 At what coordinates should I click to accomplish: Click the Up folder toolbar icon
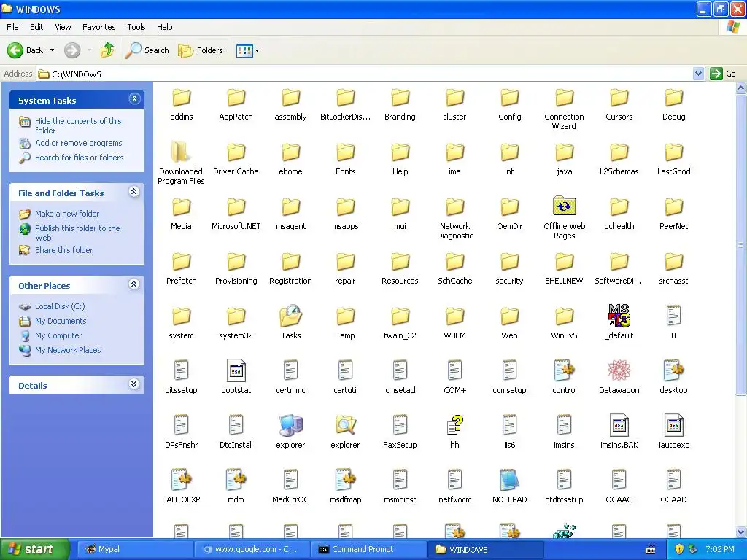[107, 50]
